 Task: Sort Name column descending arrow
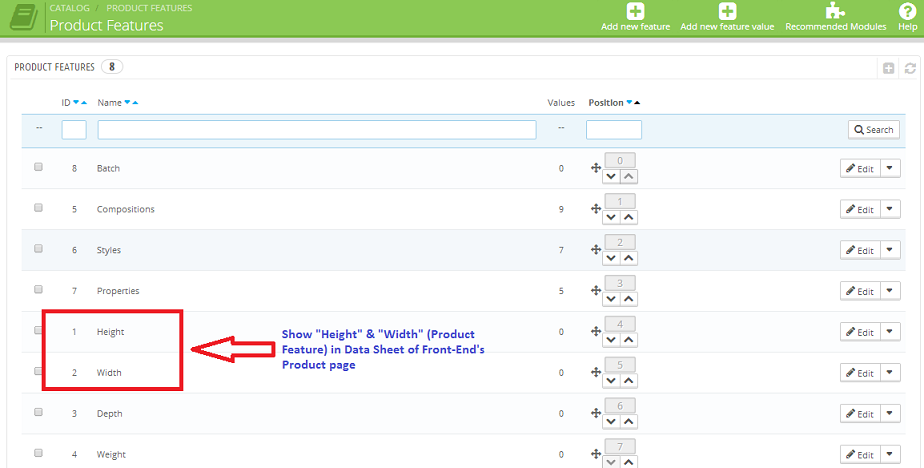pyautogui.click(x=127, y=103)
